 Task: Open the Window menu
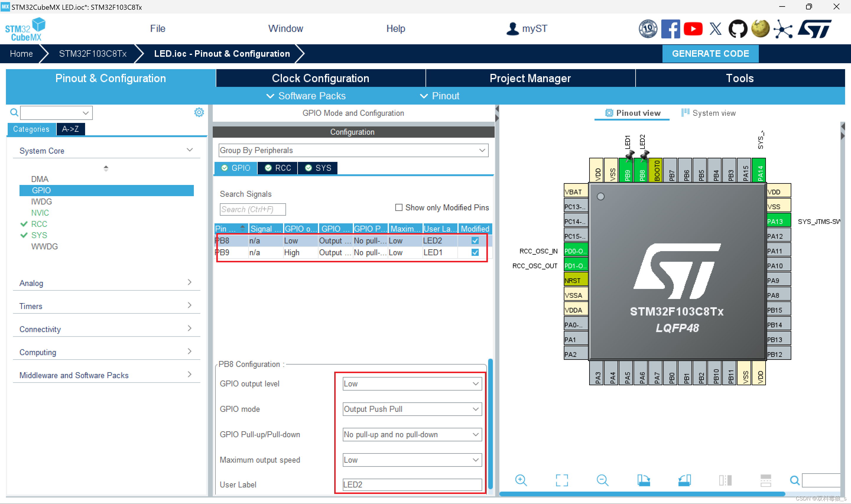point(285,29)
